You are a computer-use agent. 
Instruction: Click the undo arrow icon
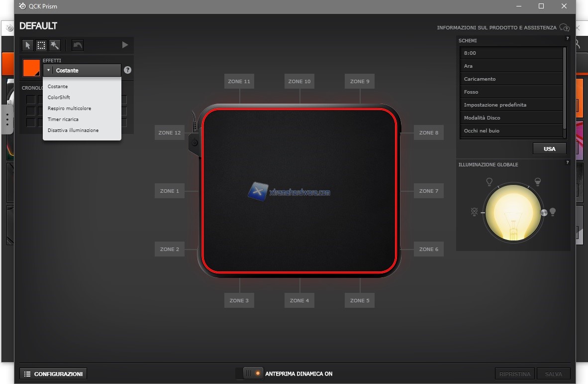click(78, 45)
